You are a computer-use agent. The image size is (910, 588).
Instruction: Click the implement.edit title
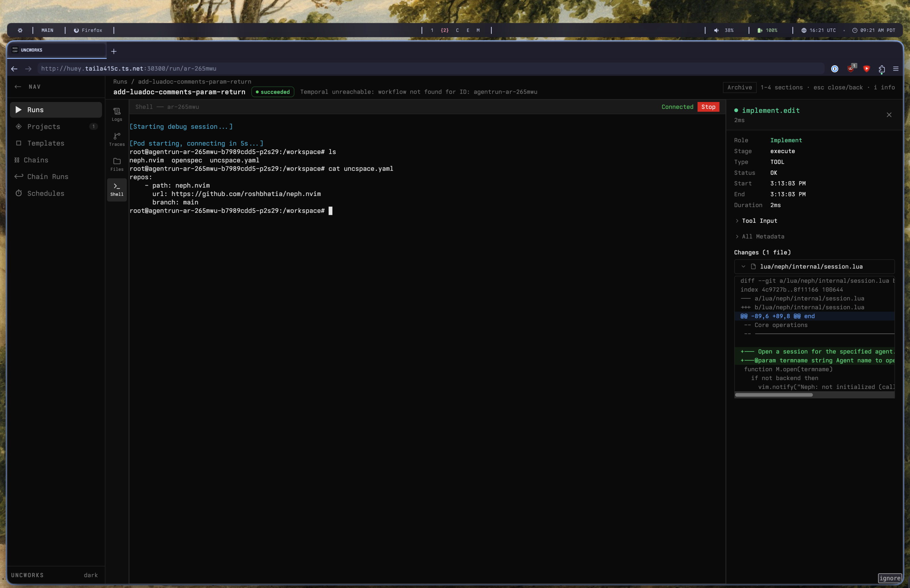click(771, 110)
